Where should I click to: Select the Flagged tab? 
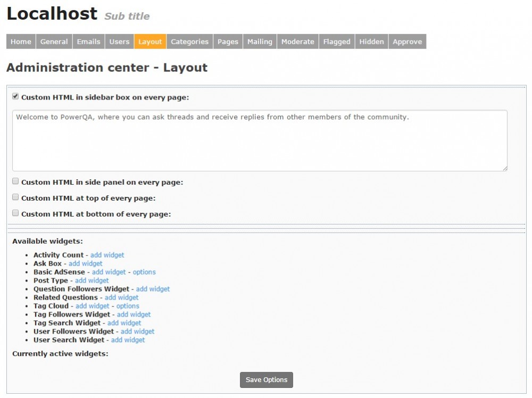pyautogui.click(x=337, y=42)
